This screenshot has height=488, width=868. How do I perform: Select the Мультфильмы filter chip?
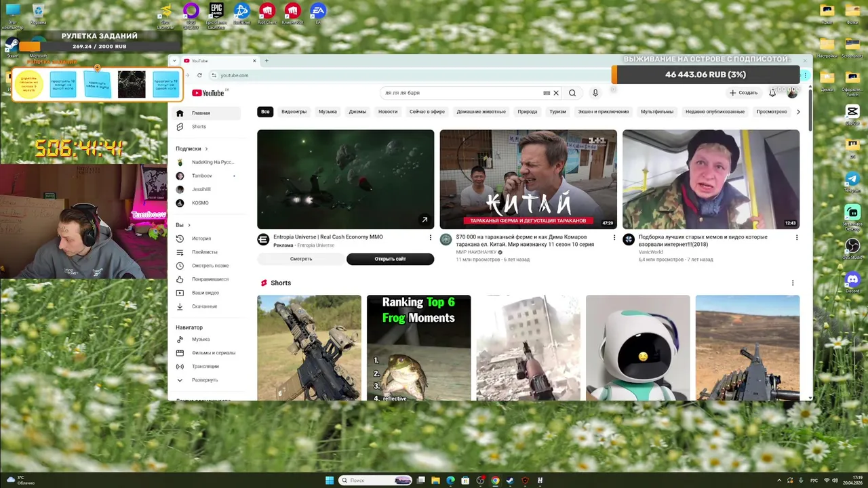click(657, 112)
